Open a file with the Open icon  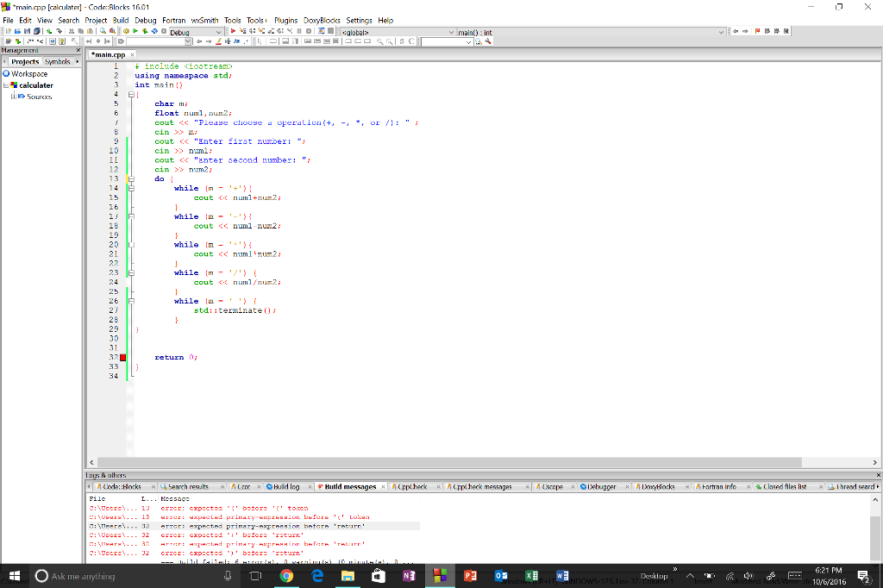coord(18,32)
